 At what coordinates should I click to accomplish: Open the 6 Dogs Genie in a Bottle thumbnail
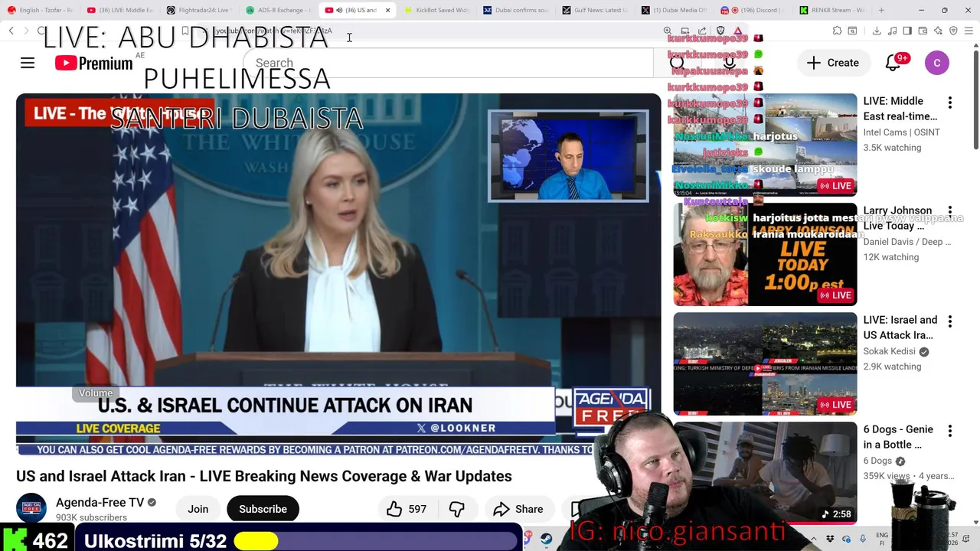765,473
